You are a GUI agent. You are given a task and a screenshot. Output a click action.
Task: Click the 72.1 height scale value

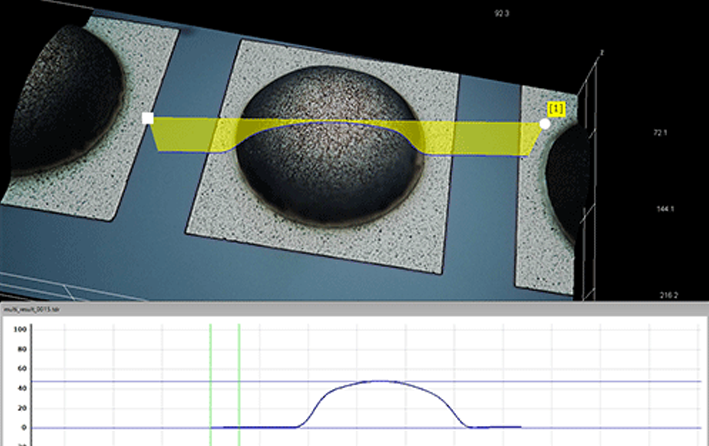[632, 132]
